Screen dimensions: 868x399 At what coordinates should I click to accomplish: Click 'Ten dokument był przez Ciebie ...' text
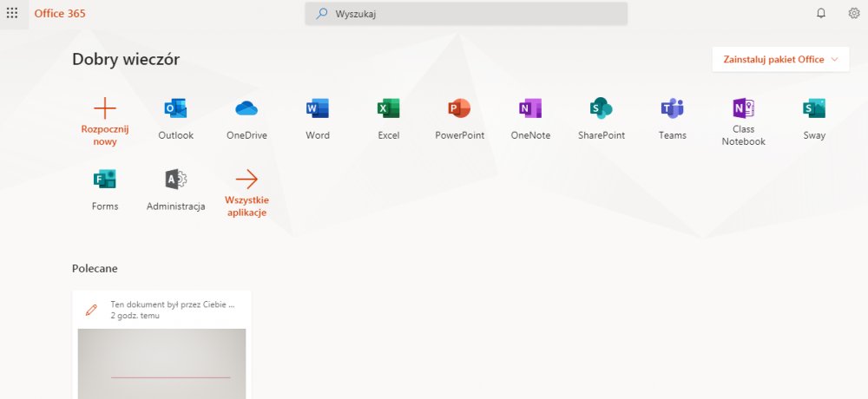[x=172, y=304]
